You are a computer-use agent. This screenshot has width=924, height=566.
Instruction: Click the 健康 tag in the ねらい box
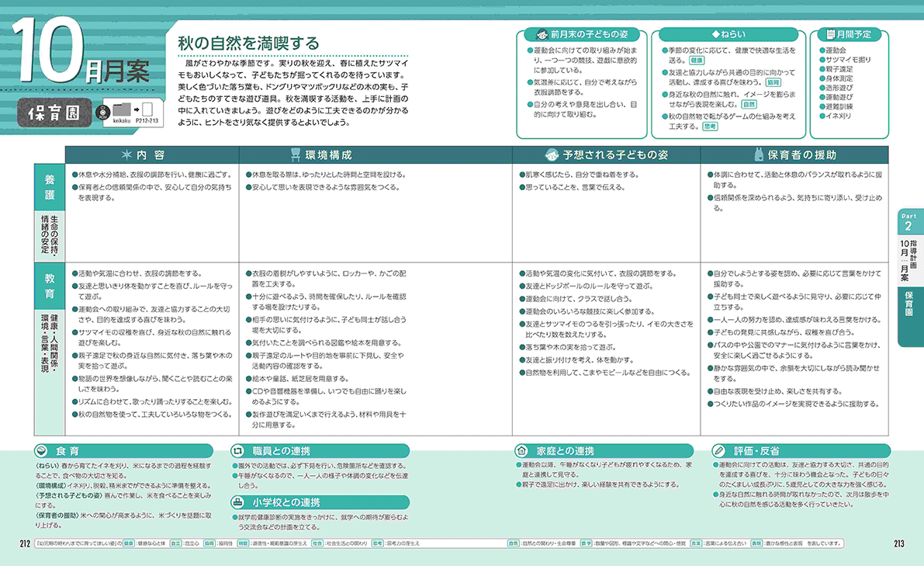697,60
